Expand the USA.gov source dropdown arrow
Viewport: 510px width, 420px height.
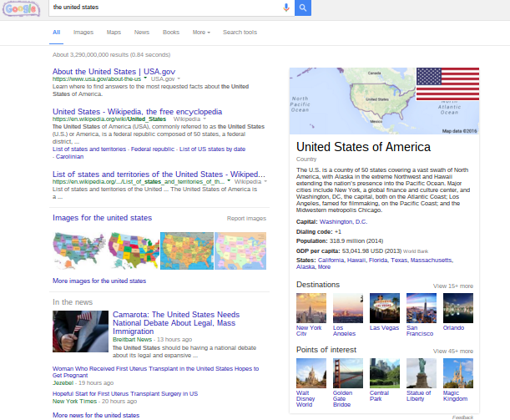(179, 78)
